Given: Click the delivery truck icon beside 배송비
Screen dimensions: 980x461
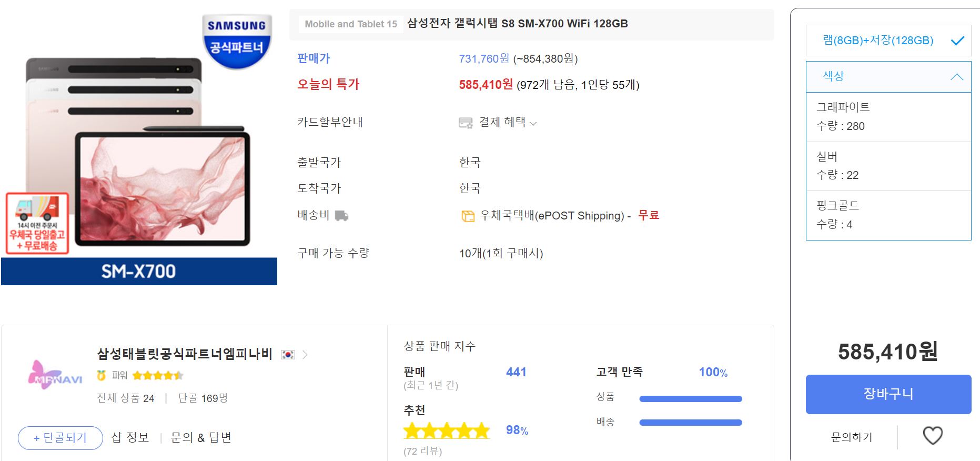Looking at the screenshot, I should point(341,216).
